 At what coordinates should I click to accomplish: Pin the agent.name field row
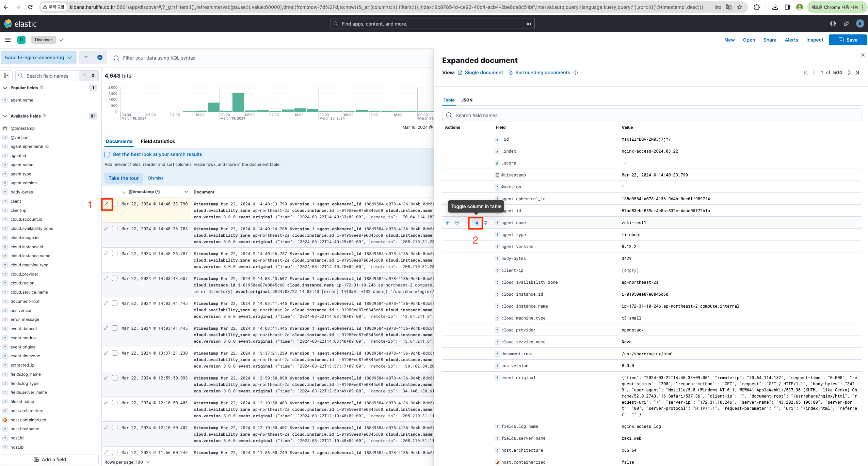[486, 223]
